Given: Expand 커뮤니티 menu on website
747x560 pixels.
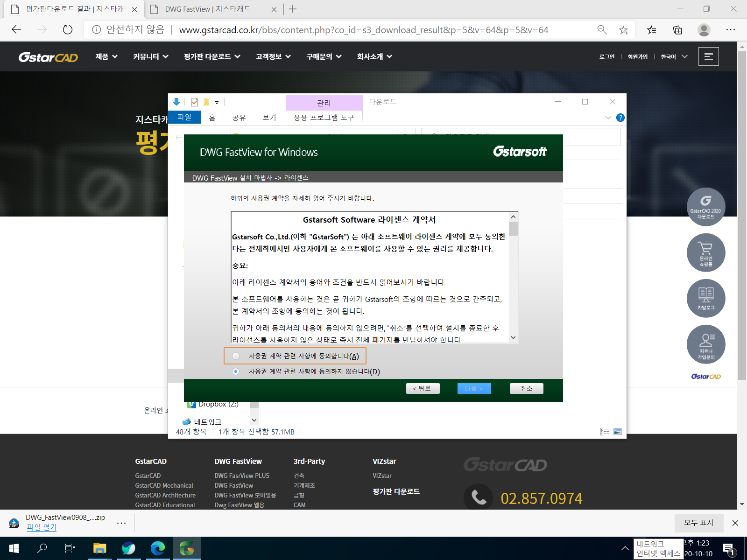Looking at the screenshot, I should tap(151, 56).
